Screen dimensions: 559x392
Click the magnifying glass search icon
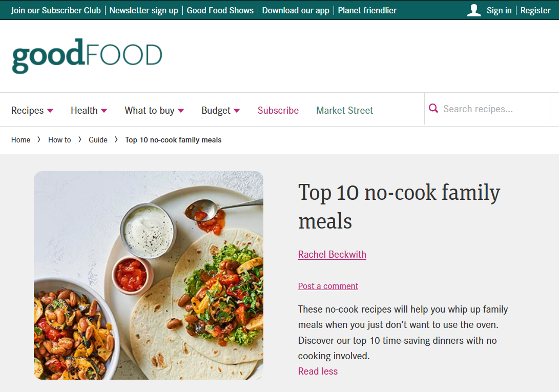point(433,109)
